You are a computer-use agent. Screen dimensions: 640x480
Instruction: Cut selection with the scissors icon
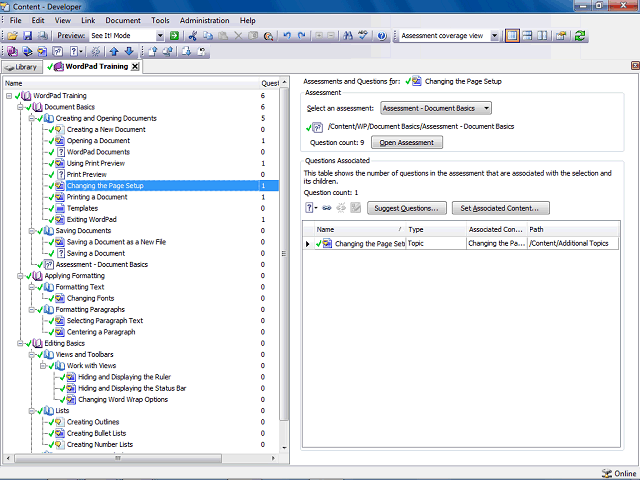click(193, 36)
